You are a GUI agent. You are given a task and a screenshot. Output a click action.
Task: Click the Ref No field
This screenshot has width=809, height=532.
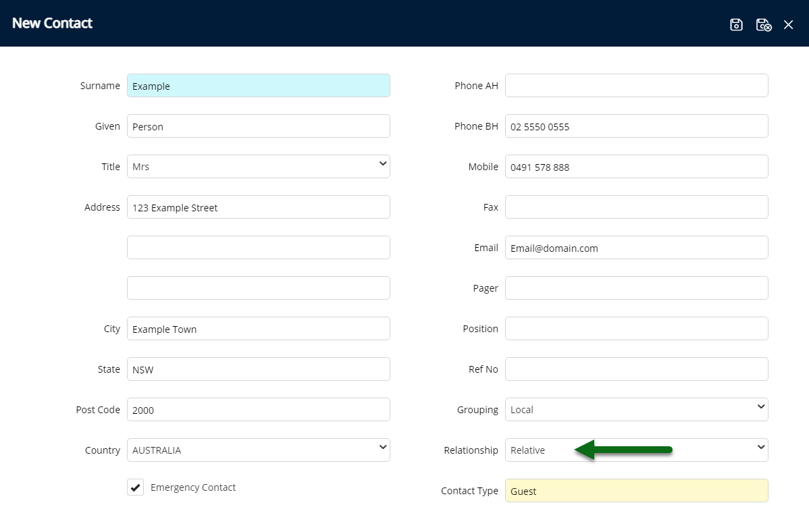point(636,369)
